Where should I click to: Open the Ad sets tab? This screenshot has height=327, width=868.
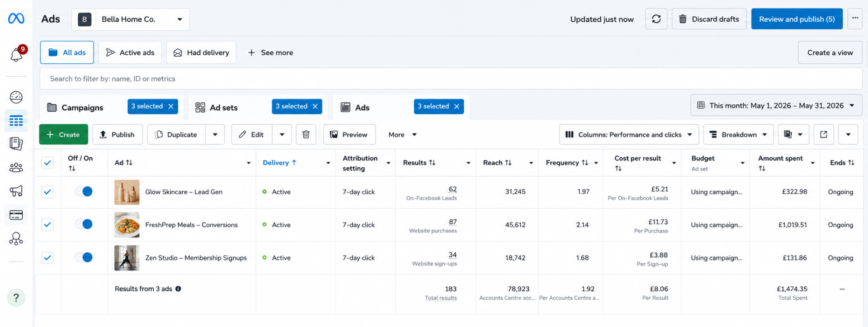pyautogui.click(x=216, y=108)
